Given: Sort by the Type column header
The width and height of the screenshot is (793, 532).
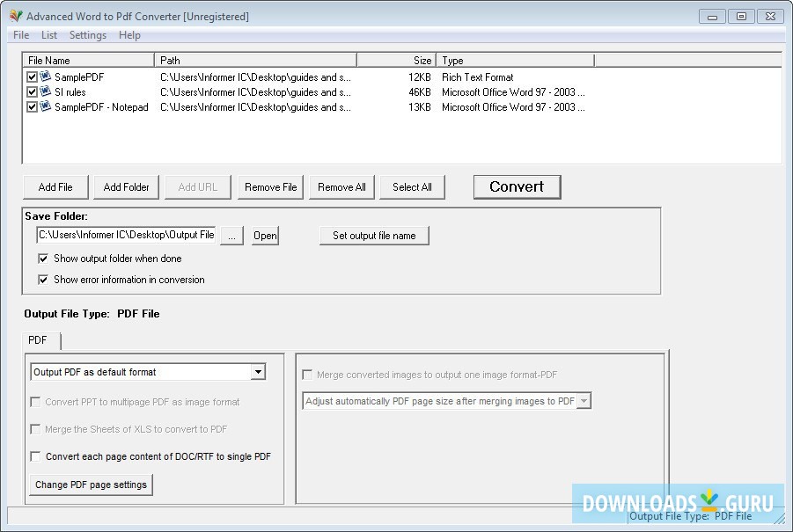Looking at the screenshot, I should pyautogui.click(x=516, y=61).
